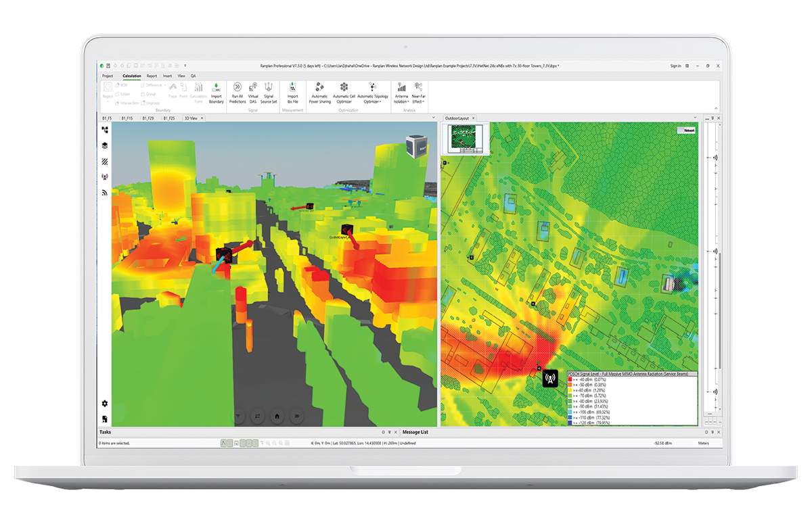This screenshot has height=524, width=812.
Task: Open the B1_F15 document tab
Action: 127,118
